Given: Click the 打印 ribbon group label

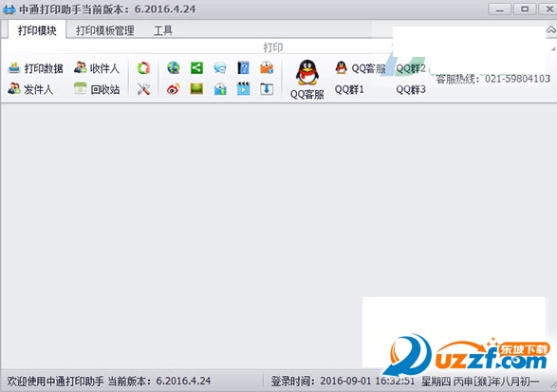Looking at the screenshot, I should (x=273, y=47).
